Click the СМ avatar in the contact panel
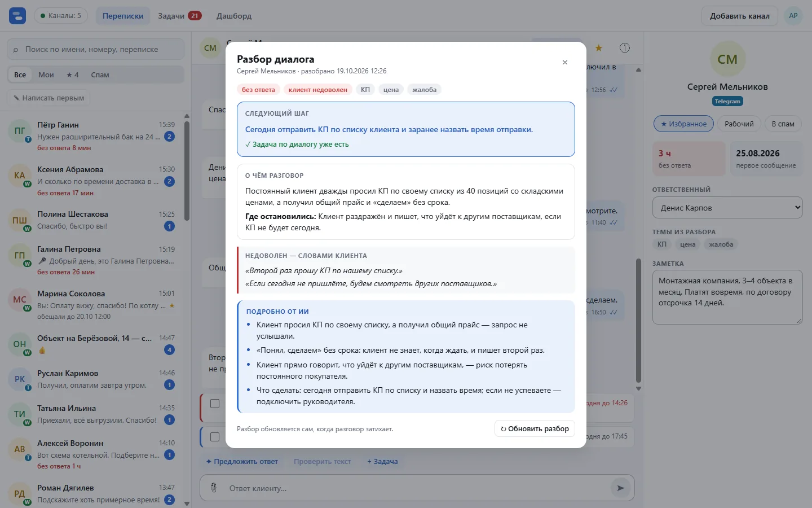Image resolution: width=812 pixels, height=508 pixels. 727,59
